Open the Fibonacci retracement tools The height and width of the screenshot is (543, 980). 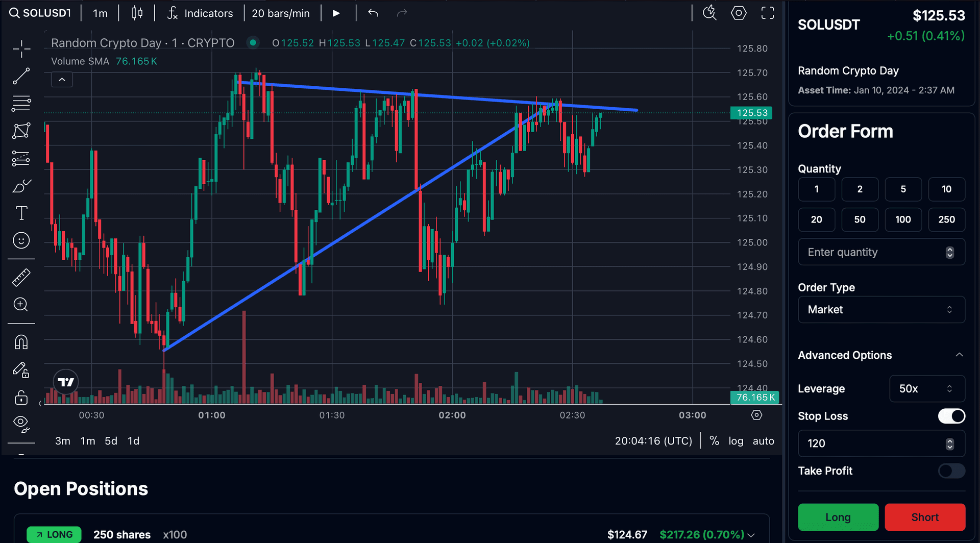click(21, 104)
